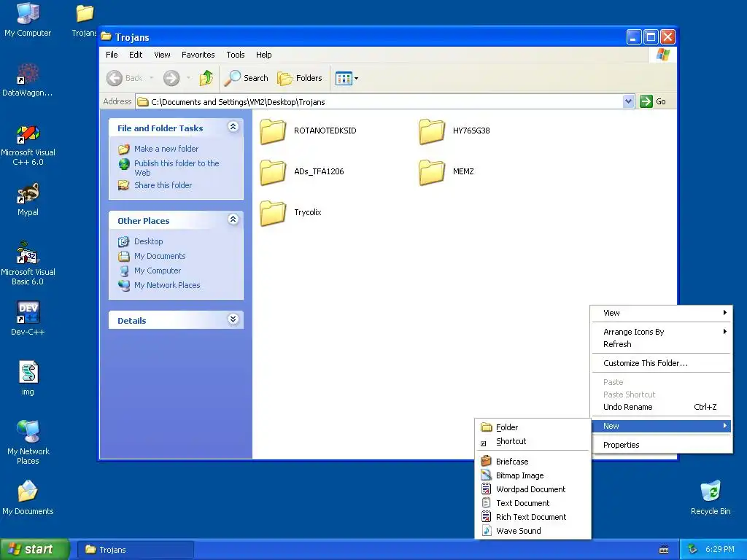Create a new Wave Sound file
The width and height of the screenshot is (747, 560).
(533, 531)
